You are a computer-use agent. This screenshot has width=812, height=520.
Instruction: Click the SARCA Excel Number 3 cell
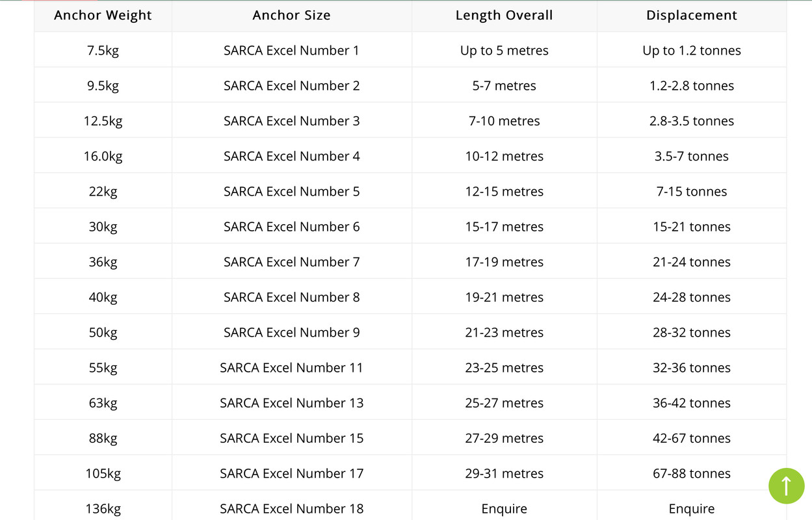pos(292,120)
